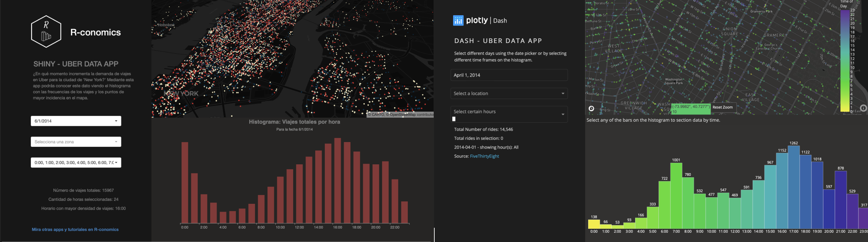
Task: Open the 6/1/2014 date dropdown
Action: 76,121
